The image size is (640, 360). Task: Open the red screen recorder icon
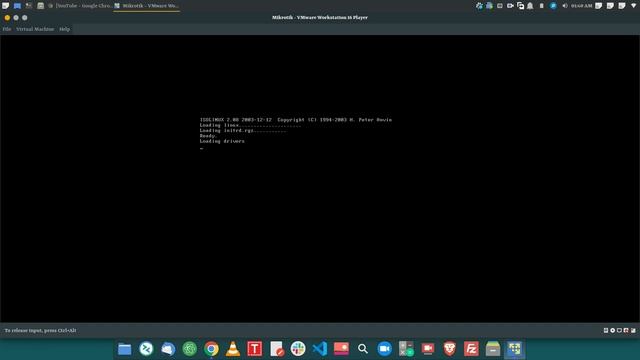(428, 349)
